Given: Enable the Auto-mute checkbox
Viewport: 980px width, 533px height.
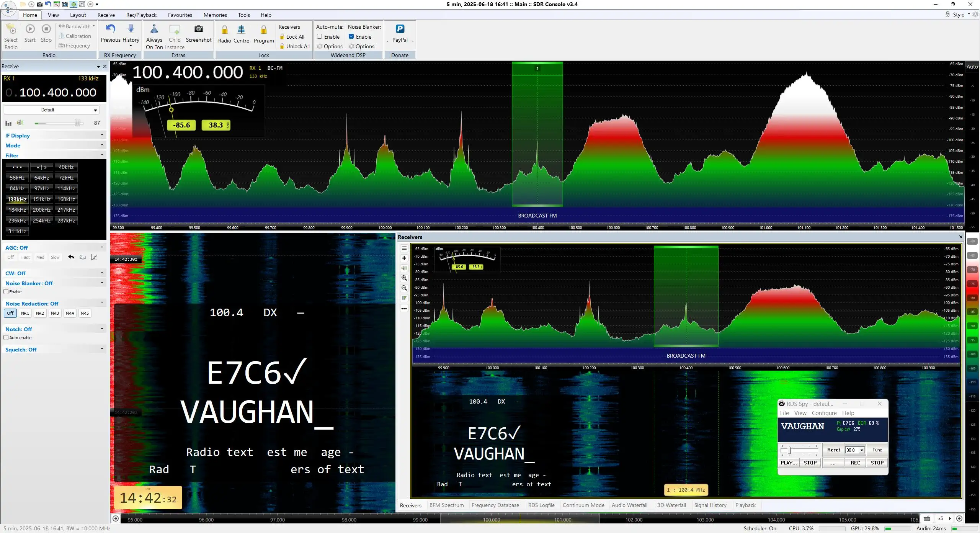Looking at the screenshot, I should [319, 36].
